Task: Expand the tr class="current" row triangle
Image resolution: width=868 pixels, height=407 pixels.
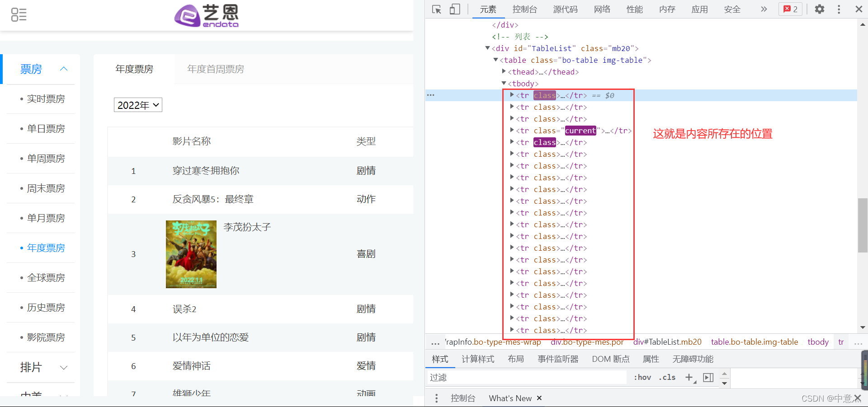Action: (x=512, y=130)
